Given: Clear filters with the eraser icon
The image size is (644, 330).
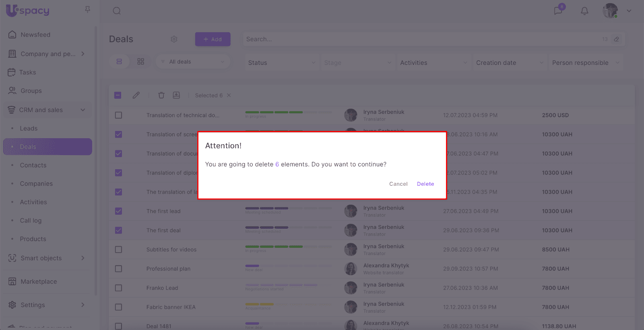Looking at the screenshot, I should (x=616, y=39).
